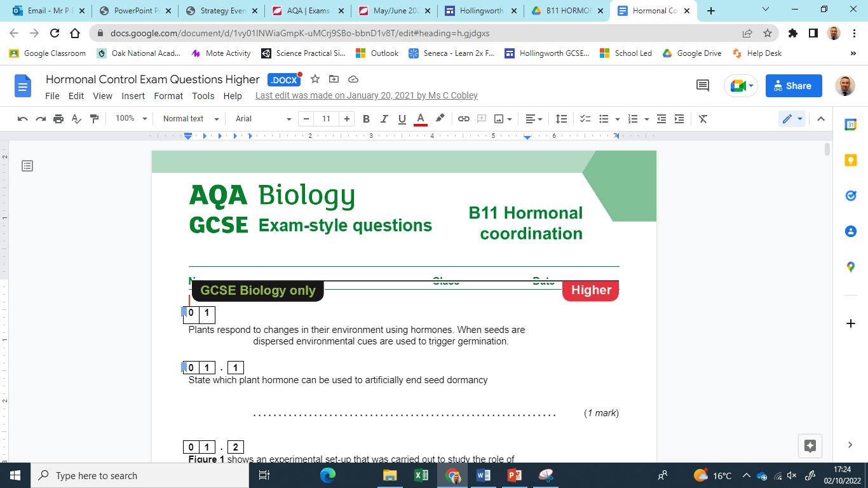This screenshot has height=488, width=868.
Task: Increase the paragraph indent
Action: click(x=679, y=119)
